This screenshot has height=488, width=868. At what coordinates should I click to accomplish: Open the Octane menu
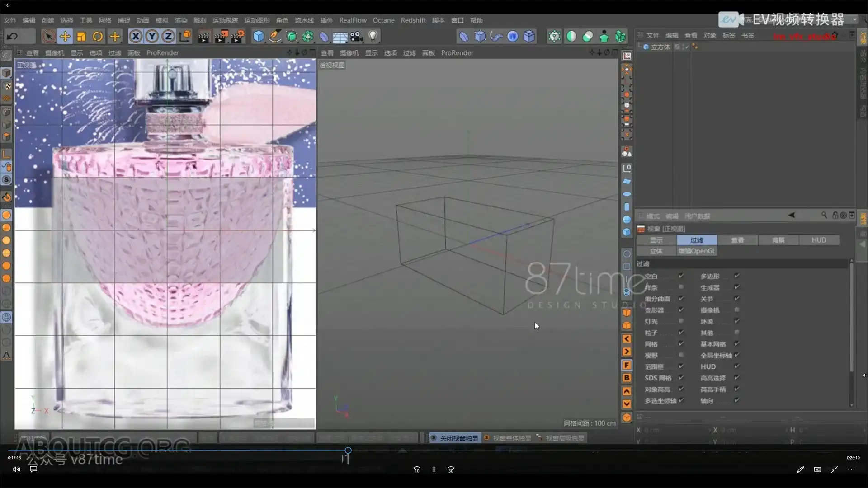pos(384,20)
